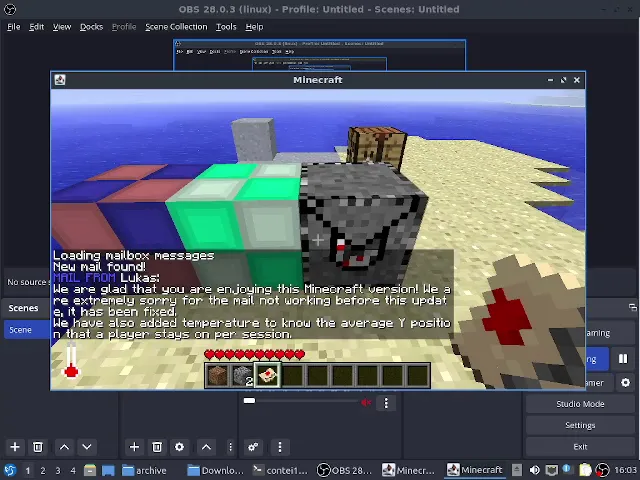Screen dimensions: 640x480
Task: Open virtual camera settings gear
Action: [625, 382]
